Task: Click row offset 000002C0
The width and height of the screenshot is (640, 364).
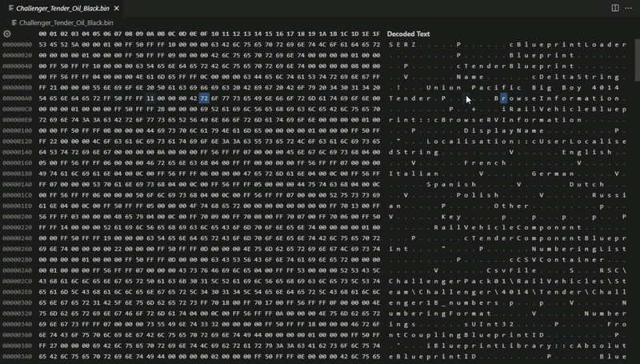Action: (17, 281)
